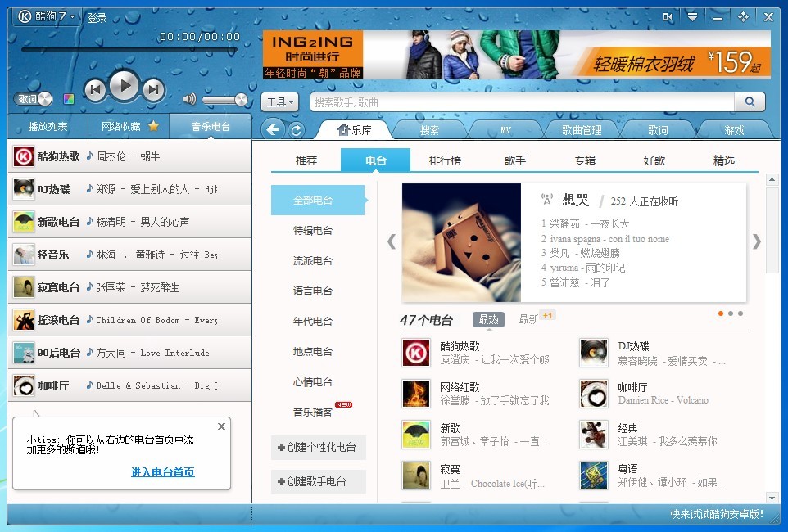The image size is (788, 532).
Task: Click the 进入电台首页 link
Action: click(x=162, y=472)
